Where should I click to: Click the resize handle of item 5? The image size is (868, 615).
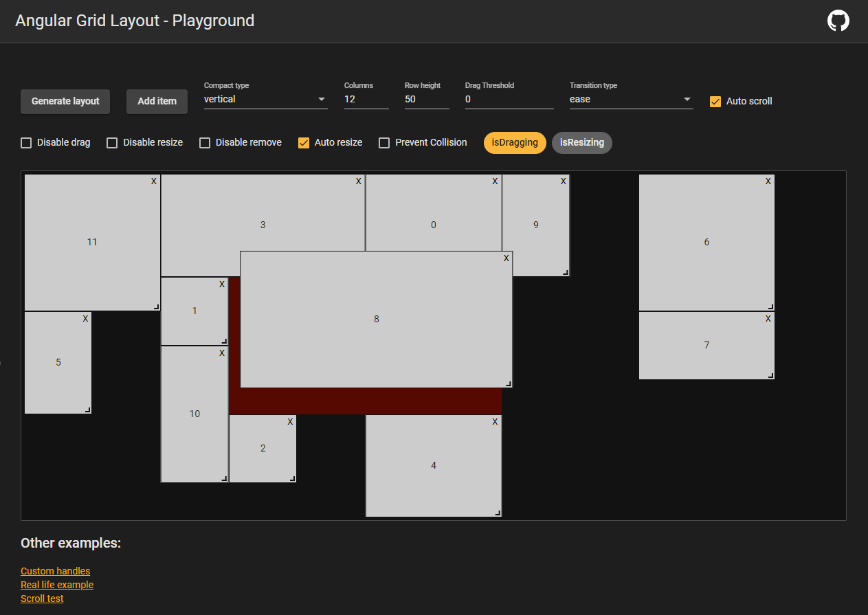tap(87, 409)
